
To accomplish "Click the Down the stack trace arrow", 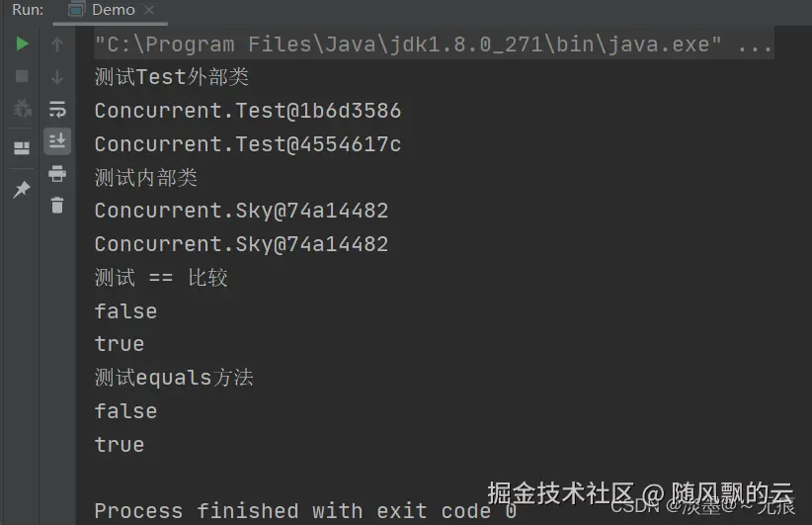I will coord(57,76).
